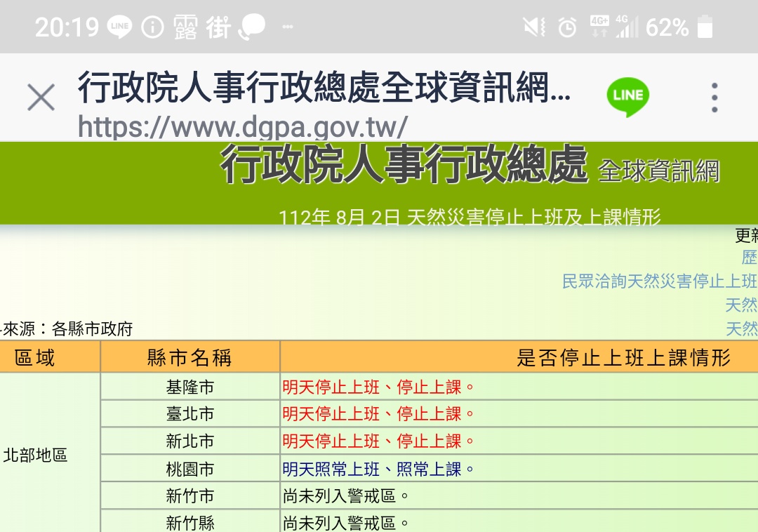Tap the muted sound icon in status bar
This screenshot has width=758, height=532.
534,27
